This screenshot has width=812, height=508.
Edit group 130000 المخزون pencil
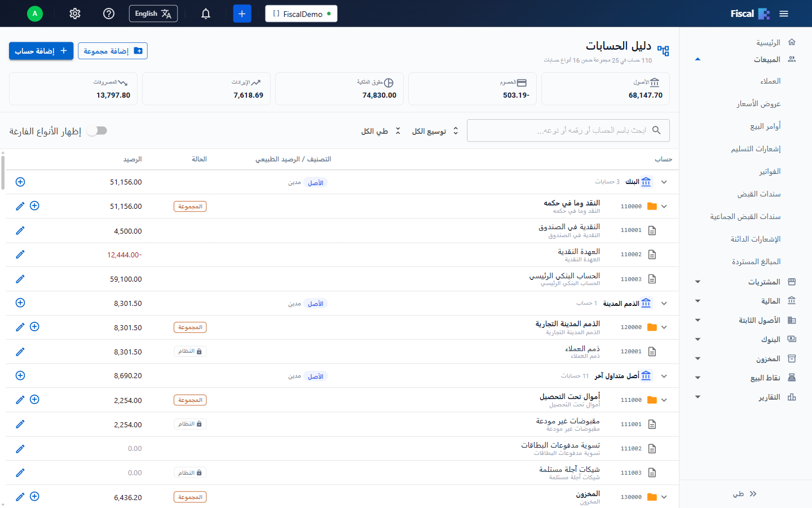(20, 497)
